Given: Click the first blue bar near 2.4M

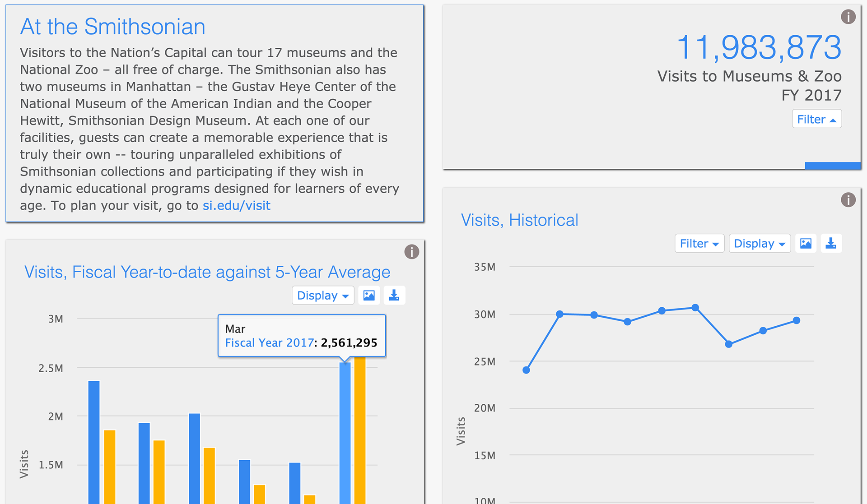Looking at the screenshot, I should pyautogui.click(x=94, y=442).
